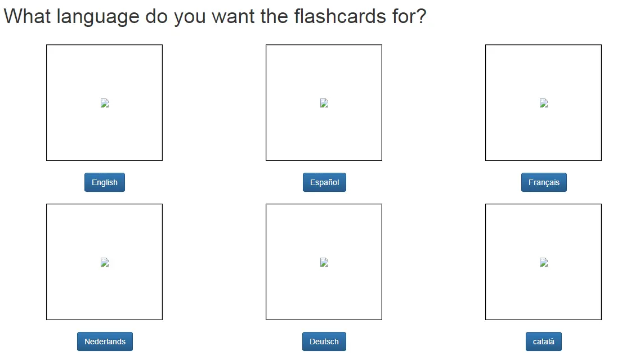Click the word 'flashcards' in the heading

pos(340,17)
